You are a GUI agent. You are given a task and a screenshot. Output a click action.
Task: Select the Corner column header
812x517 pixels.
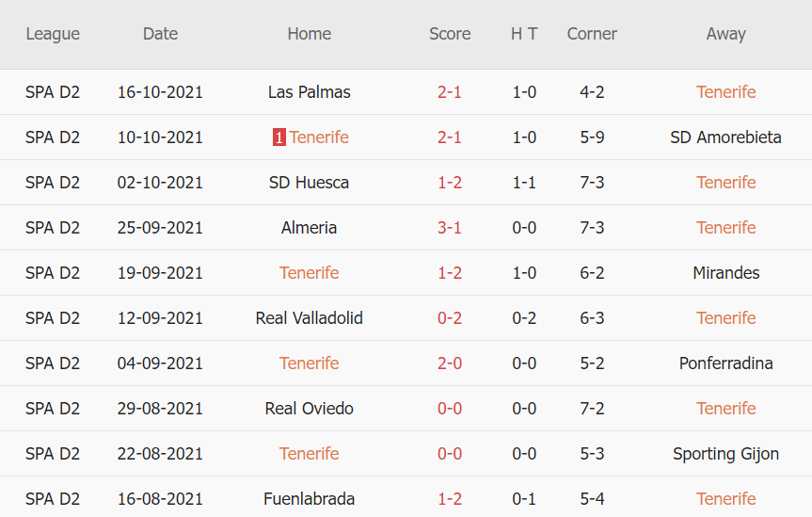(x=592, y=34)
